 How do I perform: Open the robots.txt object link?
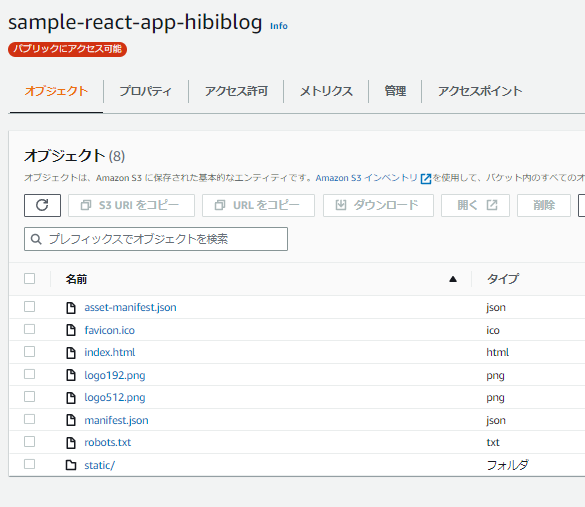[107, 442]
